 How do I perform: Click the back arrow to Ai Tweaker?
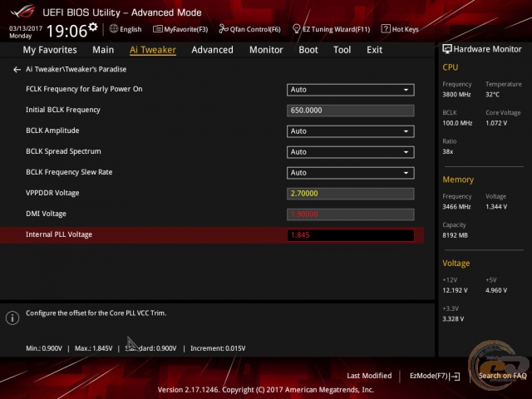click(x=17, y=70)
